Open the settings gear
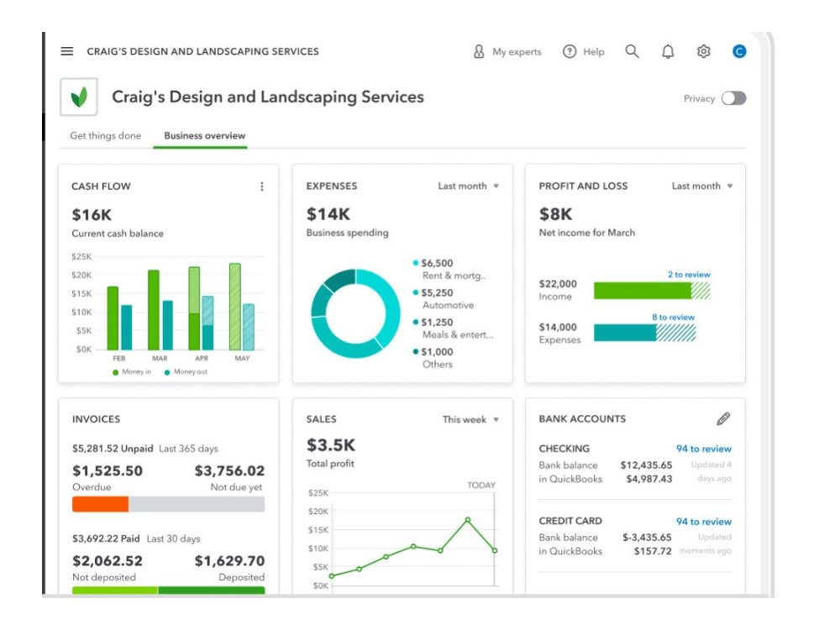This screenshot has width=840, height=630. 703,51
